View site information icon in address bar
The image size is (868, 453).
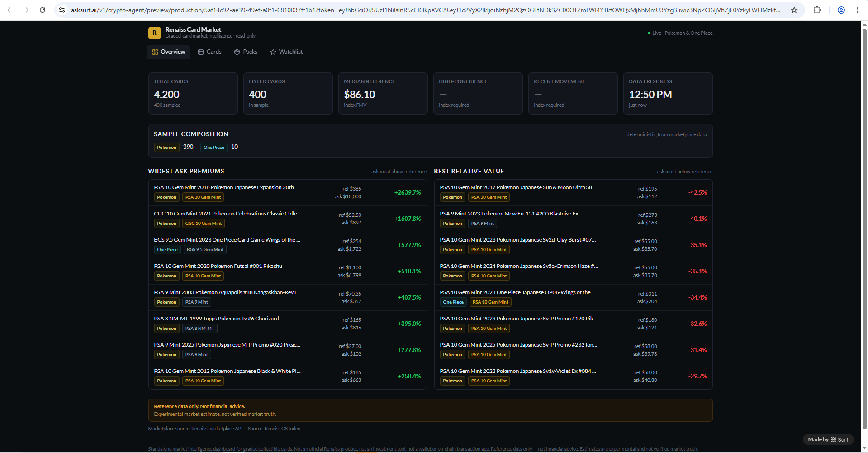(62, 10)
